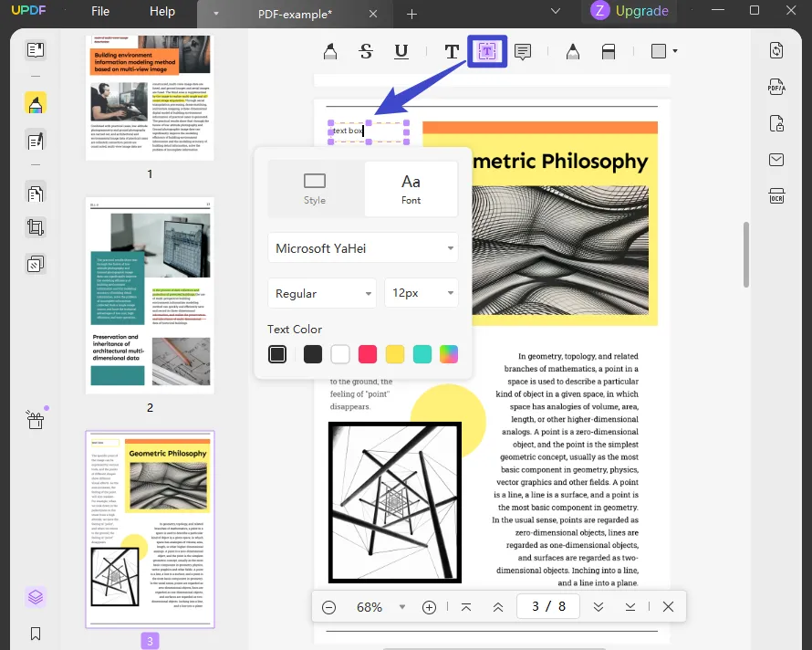This screenshot has height=650, width=812.
Task: Open the OCR tool in right sidebar
Action: point(776,196)
